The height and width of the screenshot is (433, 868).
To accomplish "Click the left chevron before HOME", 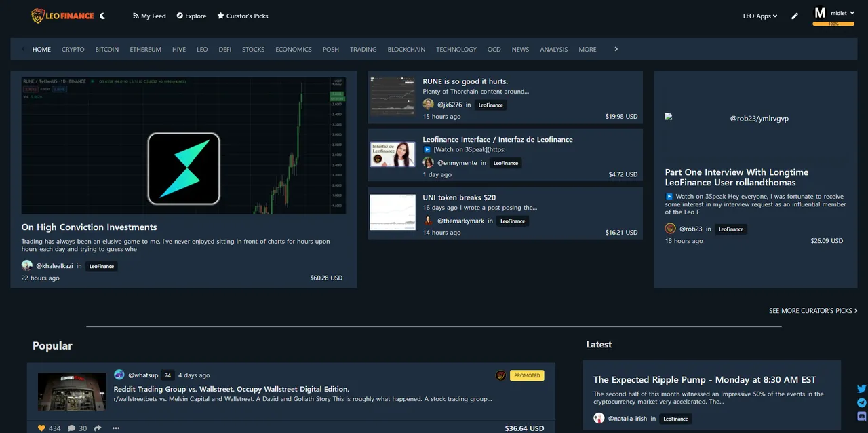I will click(24, 49).
